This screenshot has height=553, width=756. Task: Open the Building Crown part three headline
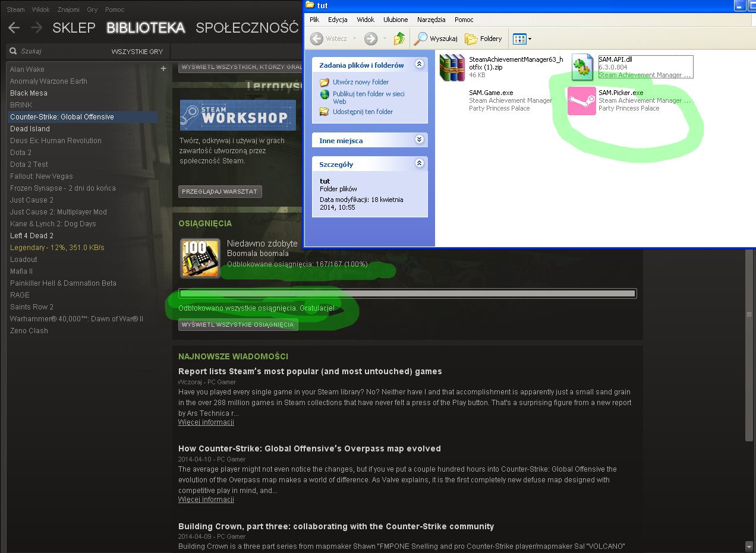pos(336,526)
